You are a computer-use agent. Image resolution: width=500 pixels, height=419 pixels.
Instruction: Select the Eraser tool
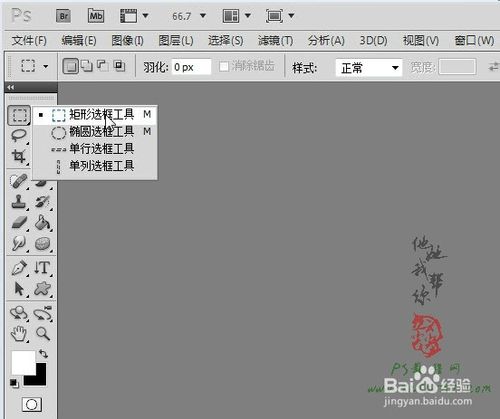pos(19,223)
